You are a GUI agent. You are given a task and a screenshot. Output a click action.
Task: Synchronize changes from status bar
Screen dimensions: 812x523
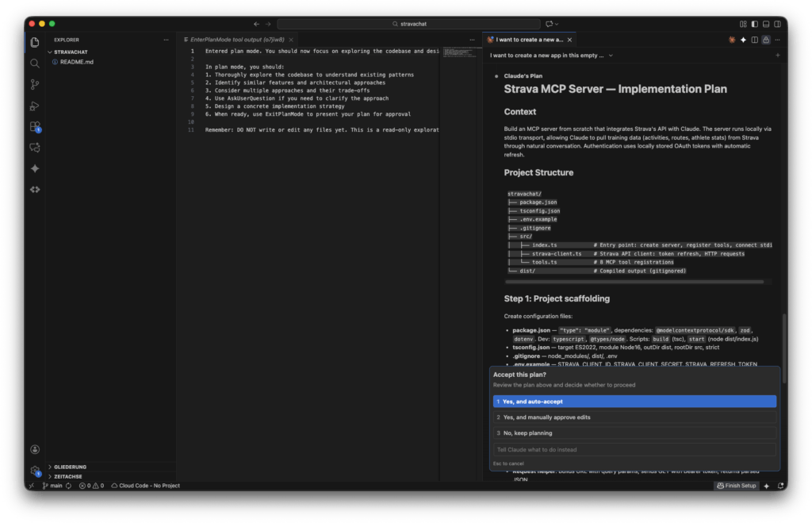(x=68, y=486)
